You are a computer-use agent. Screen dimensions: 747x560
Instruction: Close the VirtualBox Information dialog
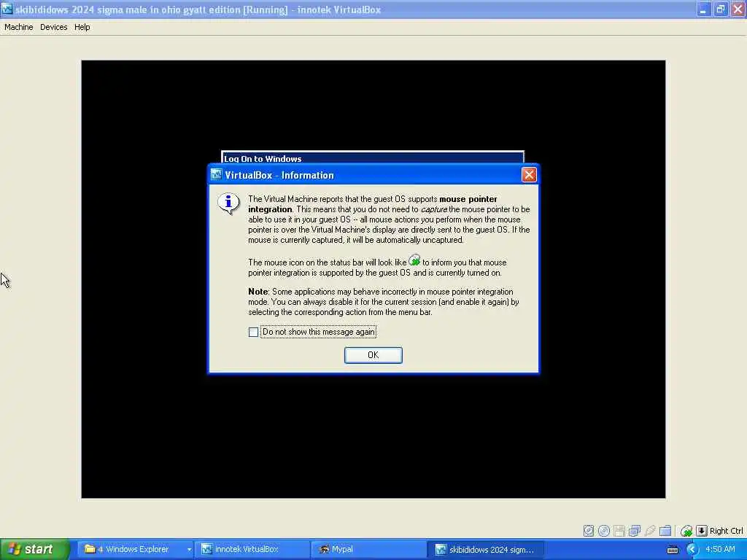pos(529,175)
